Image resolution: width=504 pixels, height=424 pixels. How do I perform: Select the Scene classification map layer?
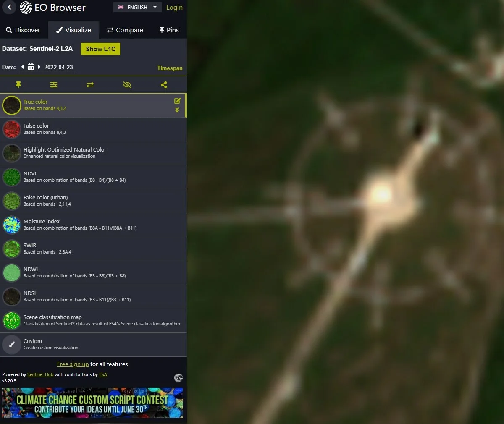point(93,321)
